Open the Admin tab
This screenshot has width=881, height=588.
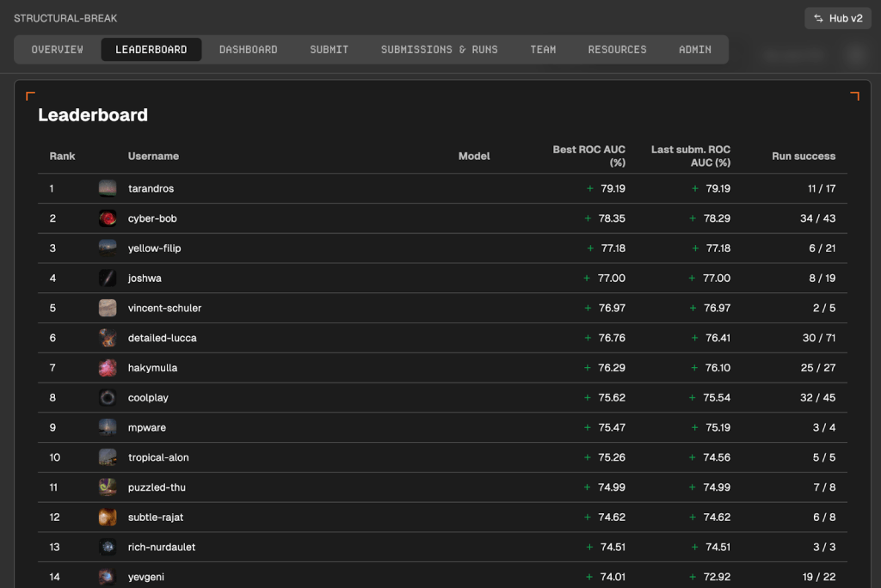(695, 50)
